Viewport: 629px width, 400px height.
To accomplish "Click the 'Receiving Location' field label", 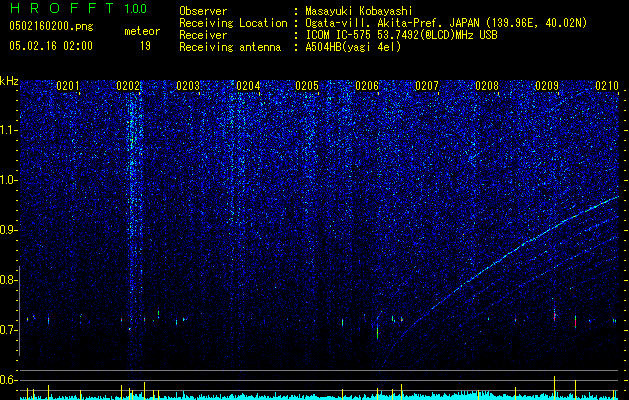I will click(x=233, y=23).
